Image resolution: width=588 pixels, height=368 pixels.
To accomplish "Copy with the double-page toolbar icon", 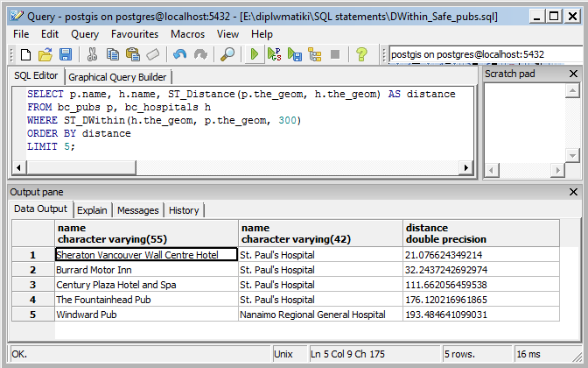I will tap(113, 55).
